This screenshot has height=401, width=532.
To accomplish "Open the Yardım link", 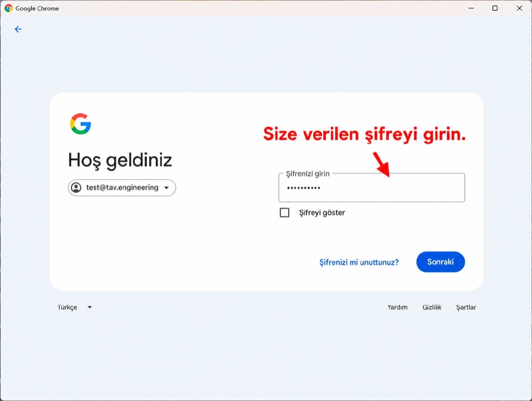I will coord(397,307).
